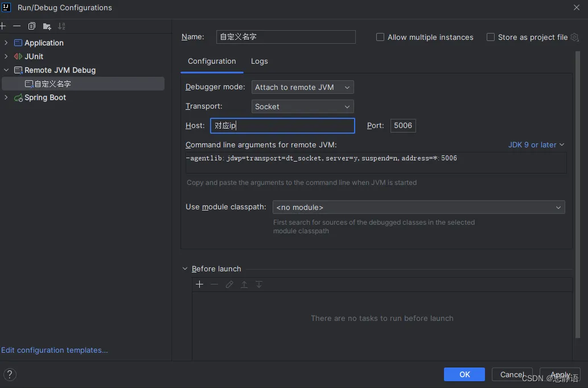The height and width of the screenshot is (388, 588).
Task: Add a before launch task with plus
Action: (199, 284)
